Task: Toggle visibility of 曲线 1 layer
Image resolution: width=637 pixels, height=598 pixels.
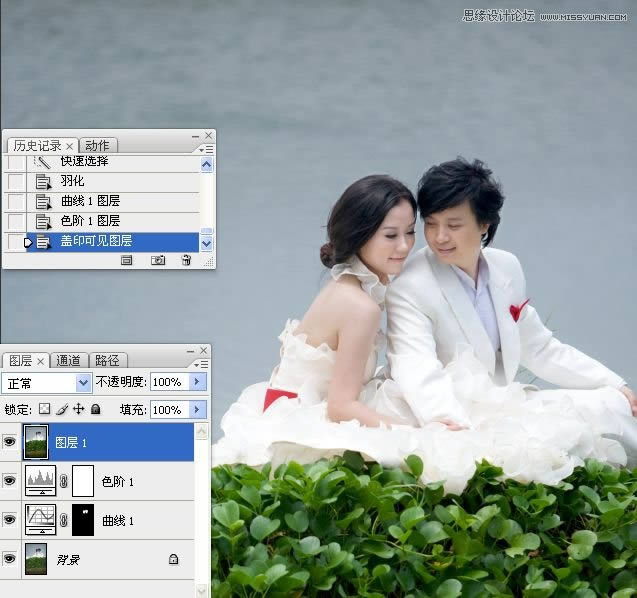Action: click(10, 520)
